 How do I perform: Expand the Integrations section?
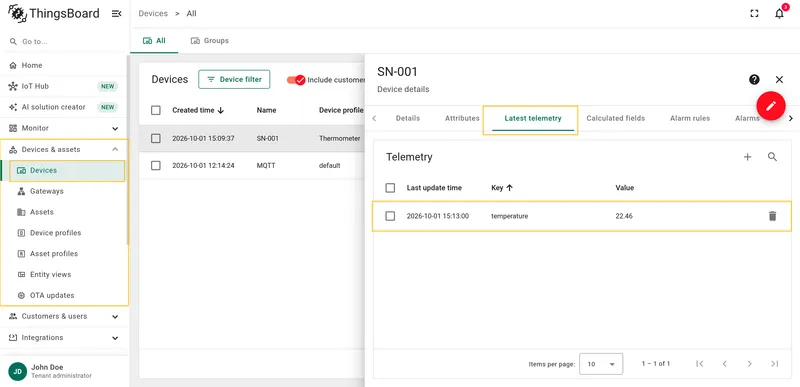click(64, 338)
